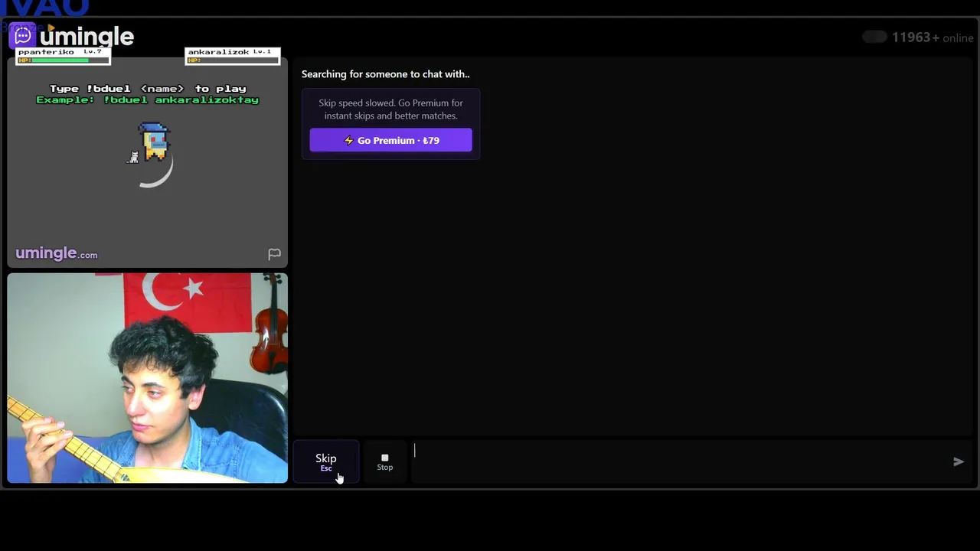Screen dimensions: 980x551
Task: Click the umingle wordmark in the header
Action: [87, 36]
